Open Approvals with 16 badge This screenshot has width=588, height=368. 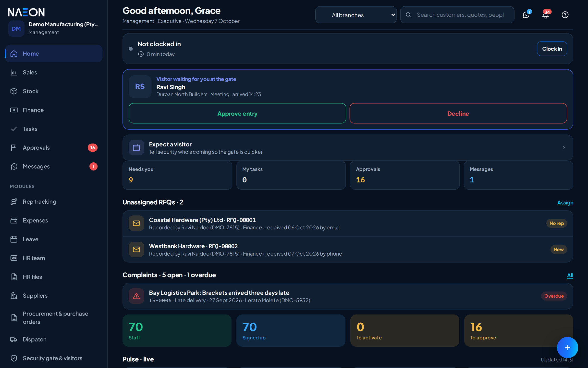coord(54,148)
